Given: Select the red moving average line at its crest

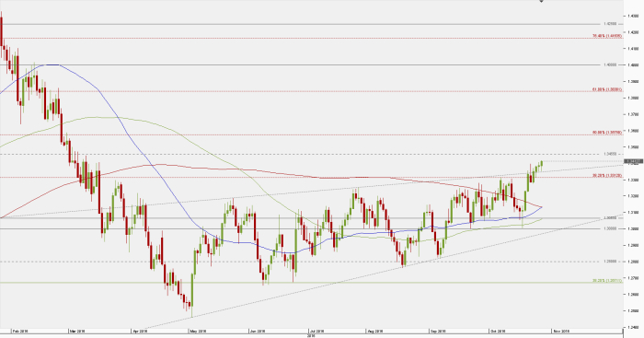Looking at the screenshot, I should coord(151,165).
